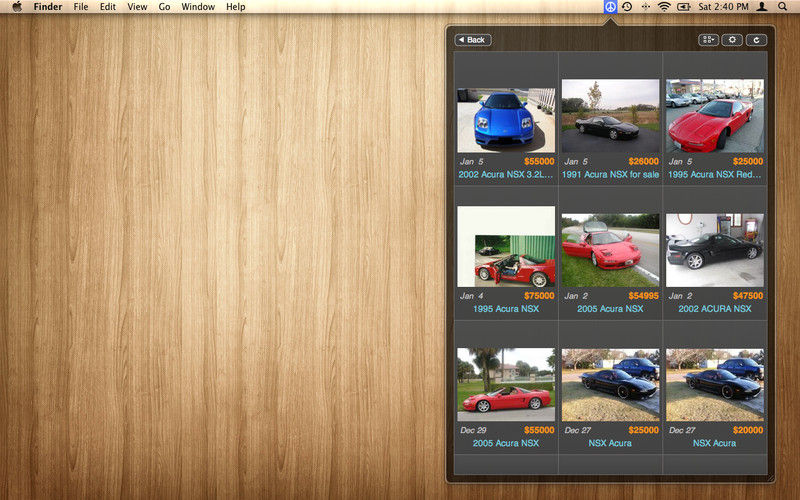Click the $54995 price
The width and height of the screenshot is (800, 500).
pos(644,295)
